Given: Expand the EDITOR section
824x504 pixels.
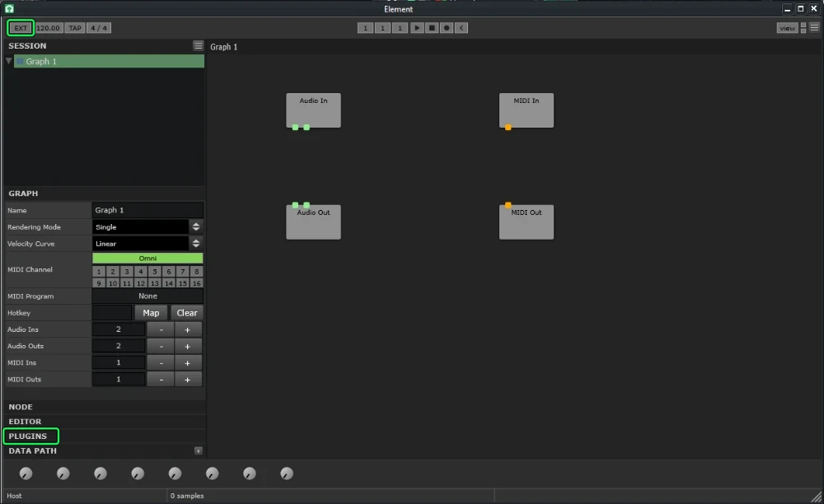Looking at the screenshot, I should click(104, 422).
